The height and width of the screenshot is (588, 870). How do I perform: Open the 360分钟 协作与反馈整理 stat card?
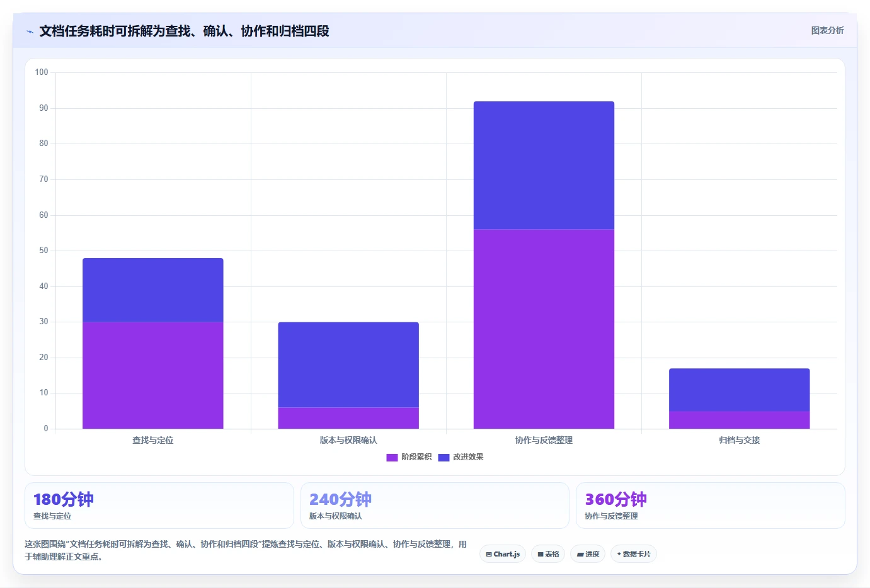[x=711, y=506]
